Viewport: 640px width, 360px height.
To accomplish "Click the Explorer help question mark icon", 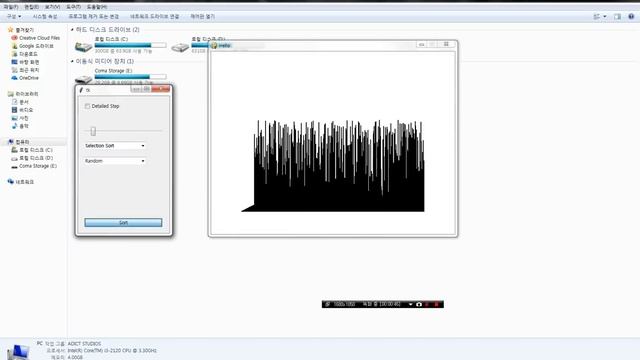I will point(631,16).
